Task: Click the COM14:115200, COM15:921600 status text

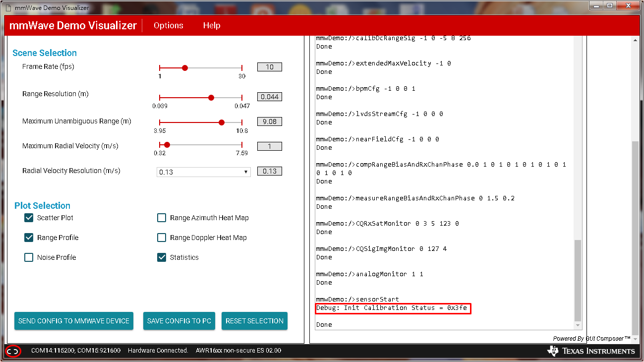Action: click(x=76, y=351)
